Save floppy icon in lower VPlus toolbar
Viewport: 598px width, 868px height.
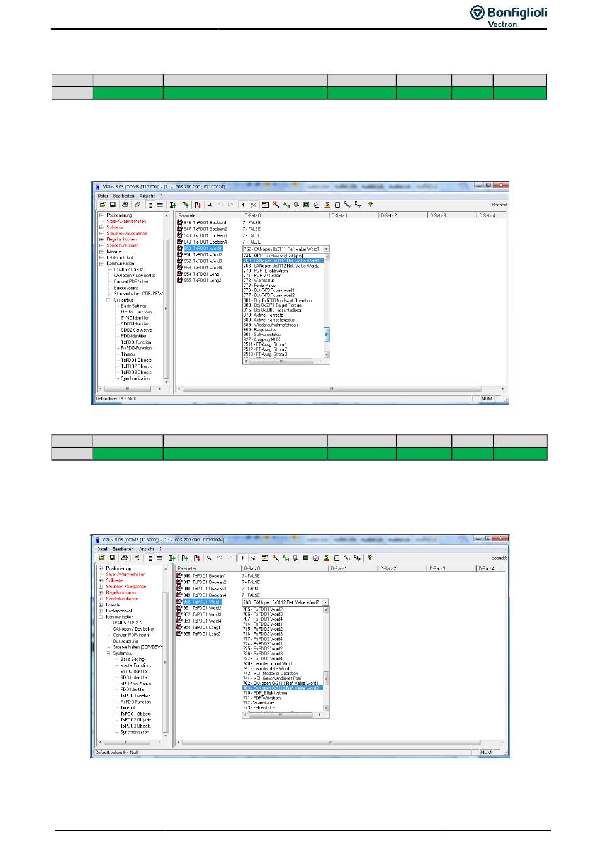pyautogui.click(x=112, y=558)
